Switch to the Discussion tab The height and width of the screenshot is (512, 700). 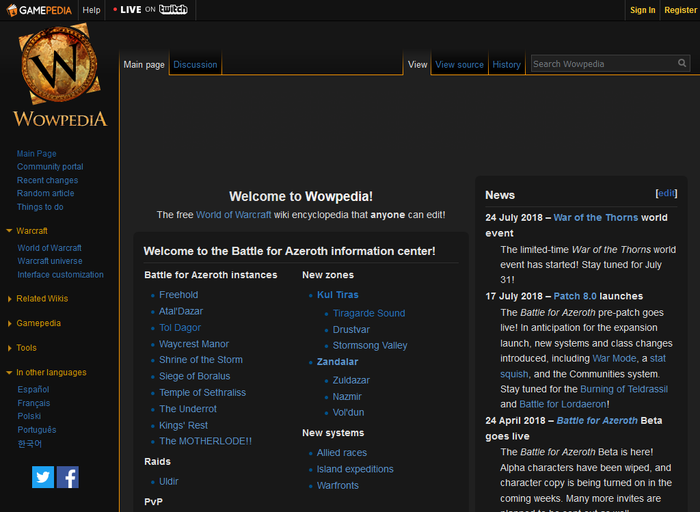point(195,65)
